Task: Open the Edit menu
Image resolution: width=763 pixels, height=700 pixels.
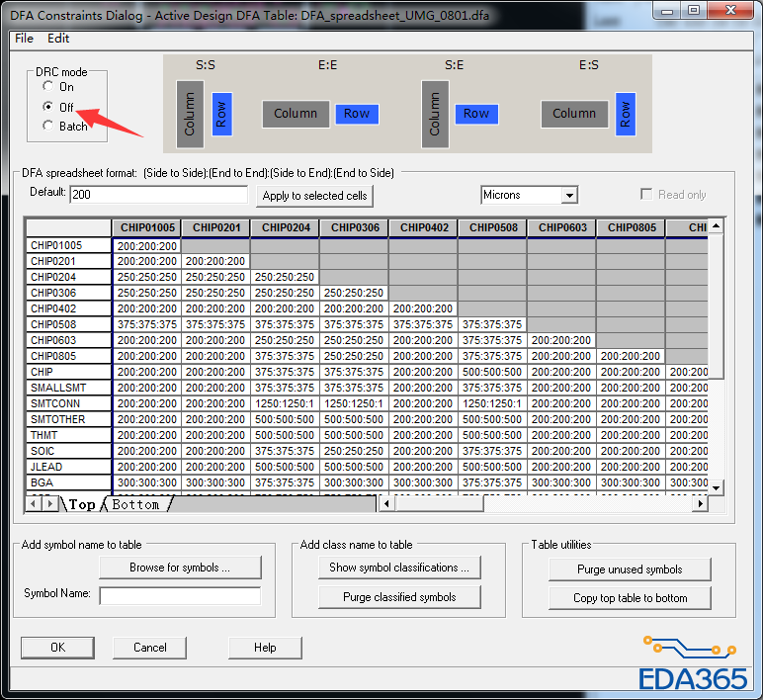Action: coord(58,39)
